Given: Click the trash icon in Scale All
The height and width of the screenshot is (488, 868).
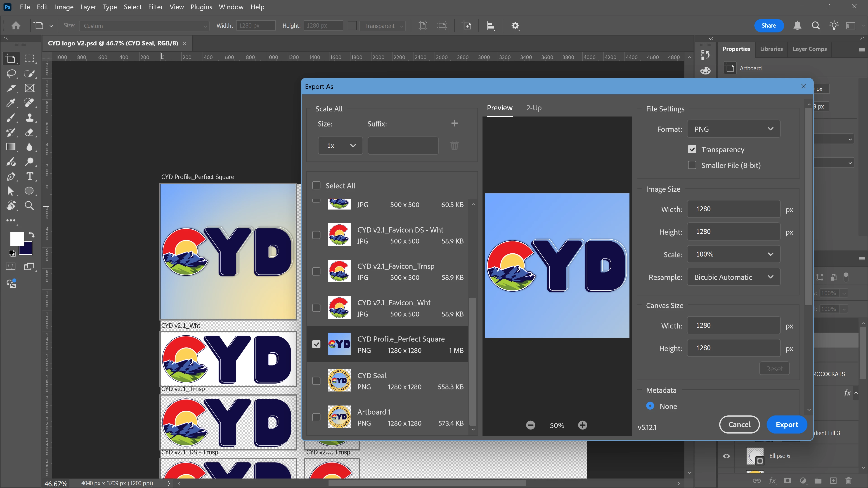Looking at the screenshot, I should (x=454, y=146).
